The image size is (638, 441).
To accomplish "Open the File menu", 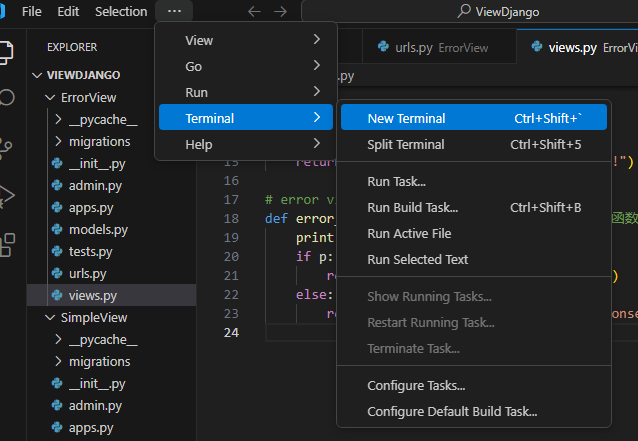I will point(32,11).
